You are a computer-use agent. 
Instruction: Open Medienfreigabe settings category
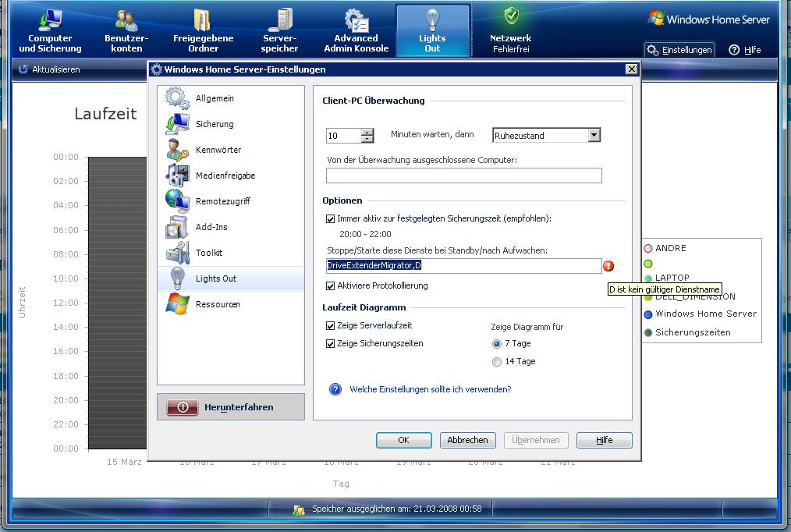(231, 176)
